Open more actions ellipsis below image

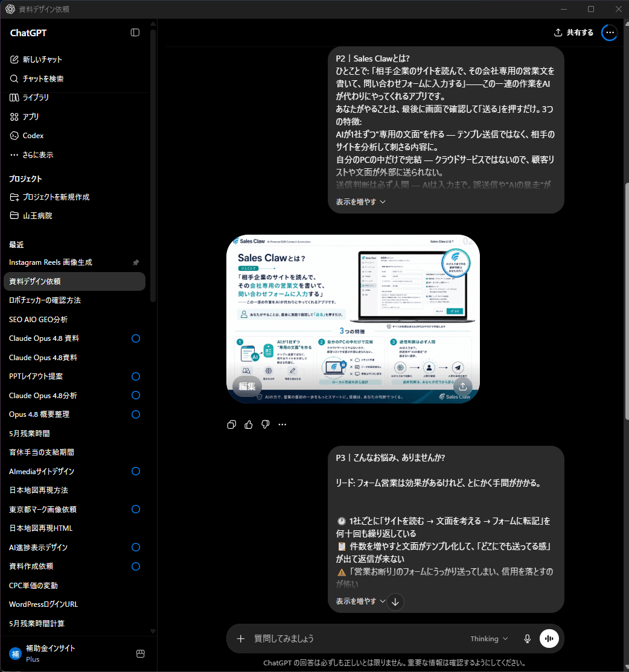coord(282,425)
